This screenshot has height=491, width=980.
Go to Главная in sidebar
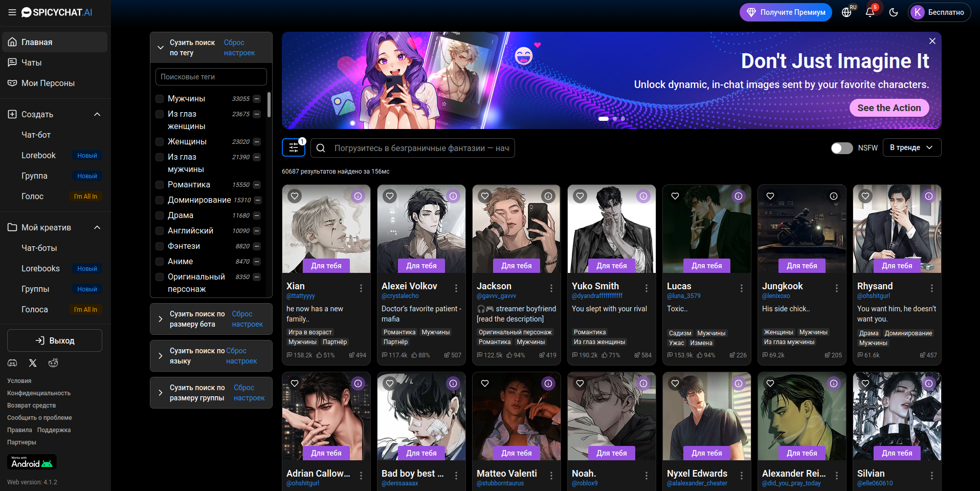click(x=55, y=42)
